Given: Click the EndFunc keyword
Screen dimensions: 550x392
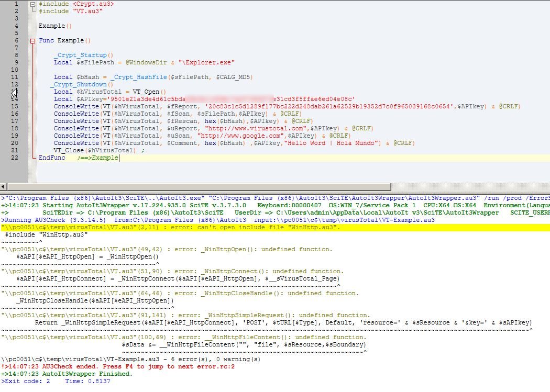Looking at the screenshot, I should tap(52, 158).
